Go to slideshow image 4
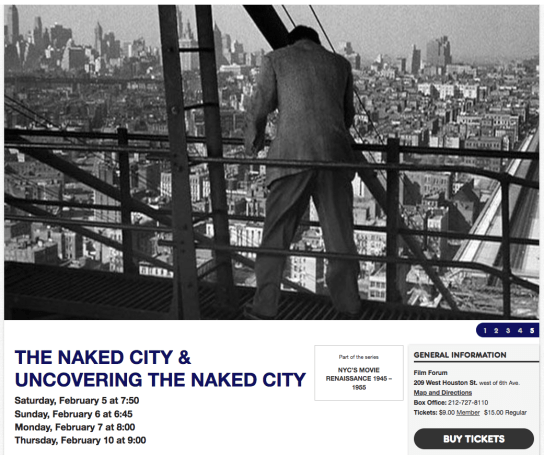The height and width of the screenshot is (455, 544). pyautogui.click(x=520, y=330)
